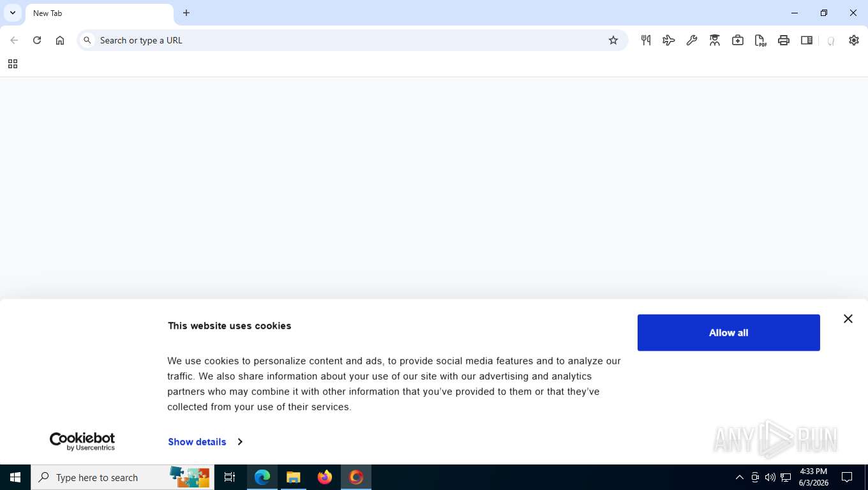868x490 pixels.
Task: Click the apps grid icon
Action: point(12,64)
